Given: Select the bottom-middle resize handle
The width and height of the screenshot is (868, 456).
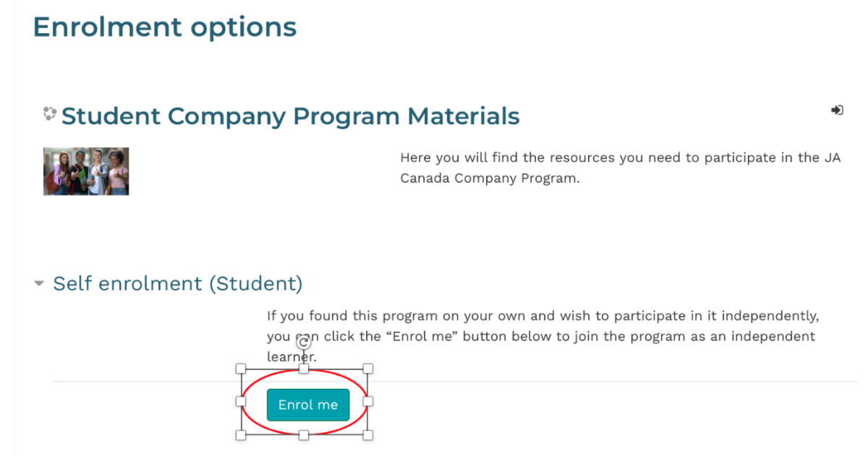Looking at the screenshot, I should [305, 434].
